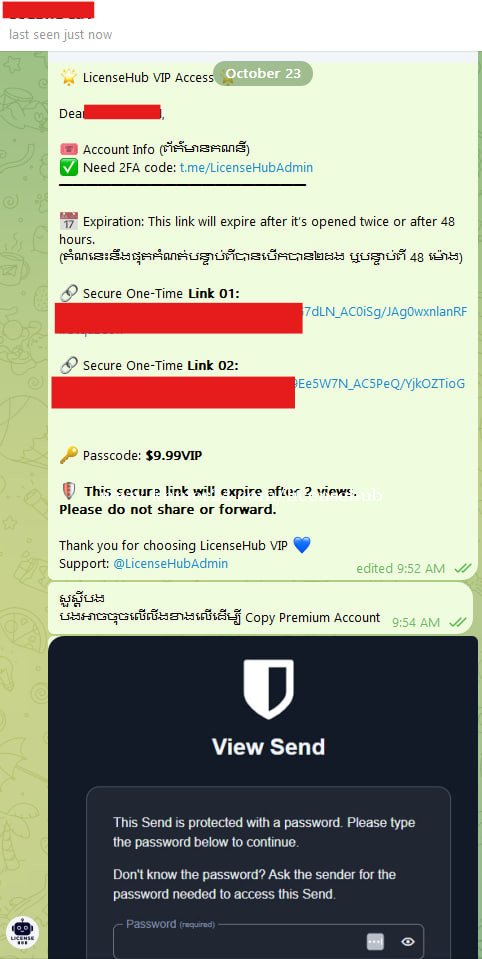This screenshot has height=959, width=482.
Task: Click read checkmarks on 9:54 AM message
Action: tap(458, 622)
